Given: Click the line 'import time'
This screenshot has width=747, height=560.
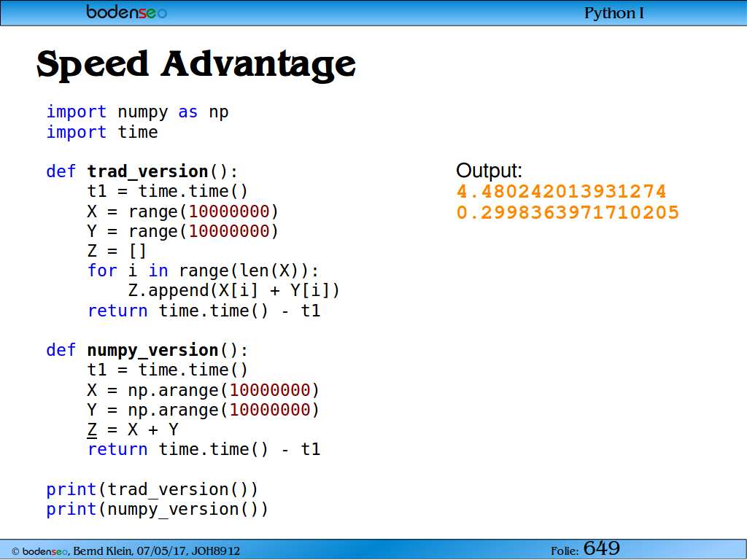Looking at the screenshot, I should pyautogui.click(x=102, y=132).
